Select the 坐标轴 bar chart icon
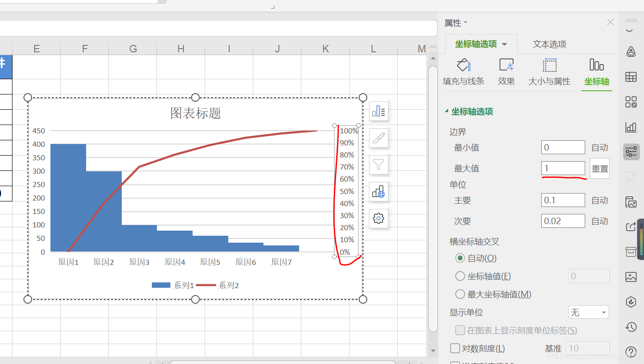This screenshot has height=364, width=644. point(596,64)
